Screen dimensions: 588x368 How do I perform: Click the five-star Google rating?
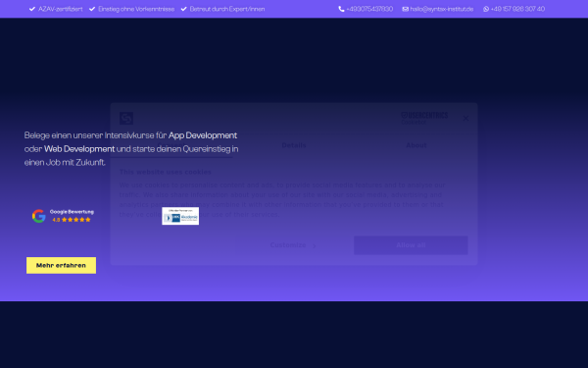pos(76,220)
